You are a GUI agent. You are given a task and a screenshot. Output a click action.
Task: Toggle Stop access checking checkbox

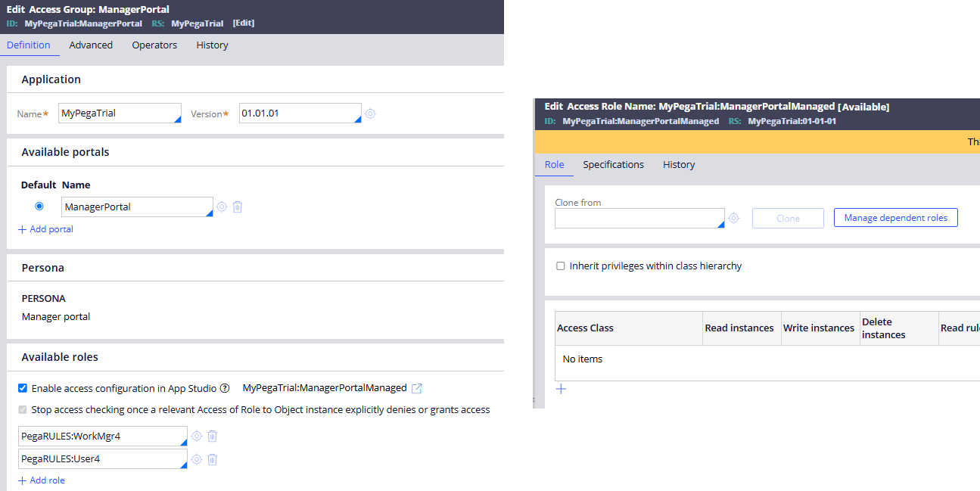[23, 409]
